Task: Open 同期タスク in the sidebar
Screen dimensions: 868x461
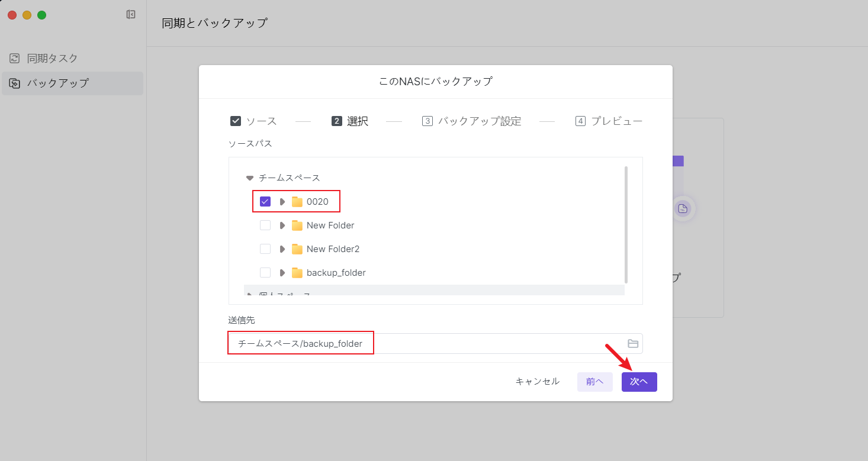Action: point(52,59)
